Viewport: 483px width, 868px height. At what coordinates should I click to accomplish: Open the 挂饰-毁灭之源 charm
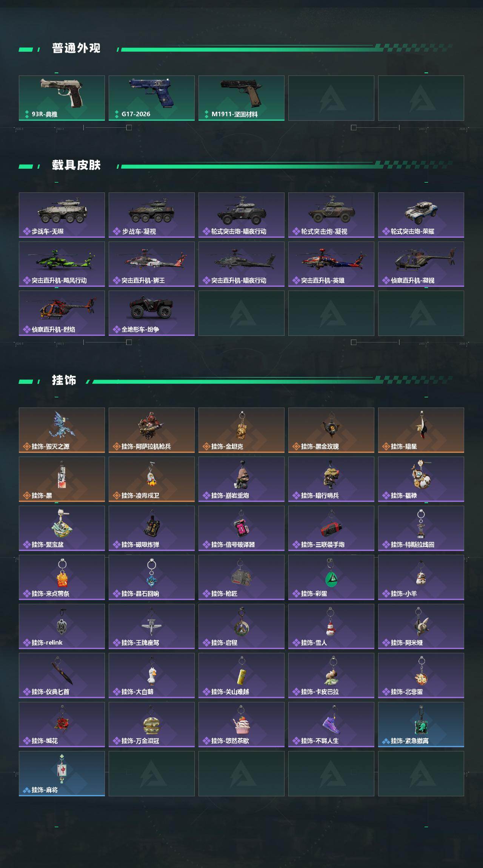(x=62, y=430)
